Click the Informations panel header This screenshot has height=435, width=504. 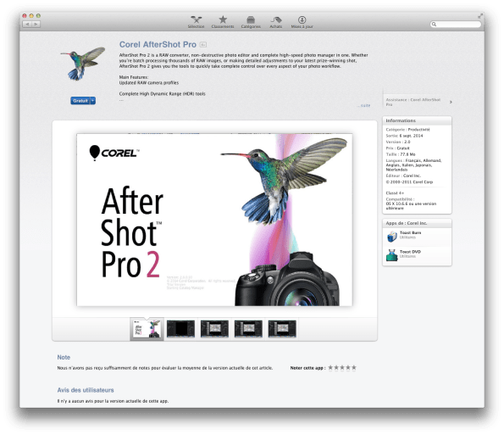tap(417, 120)
